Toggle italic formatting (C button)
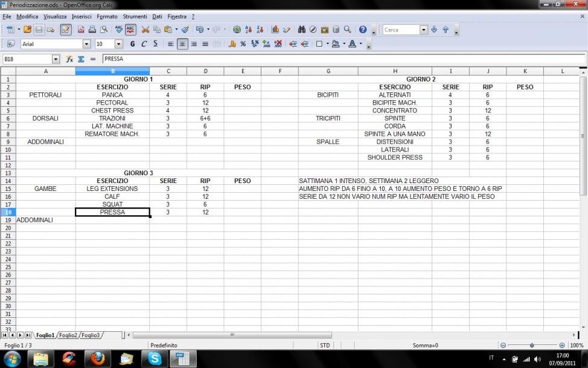588x368 pixels. point(144,44)
